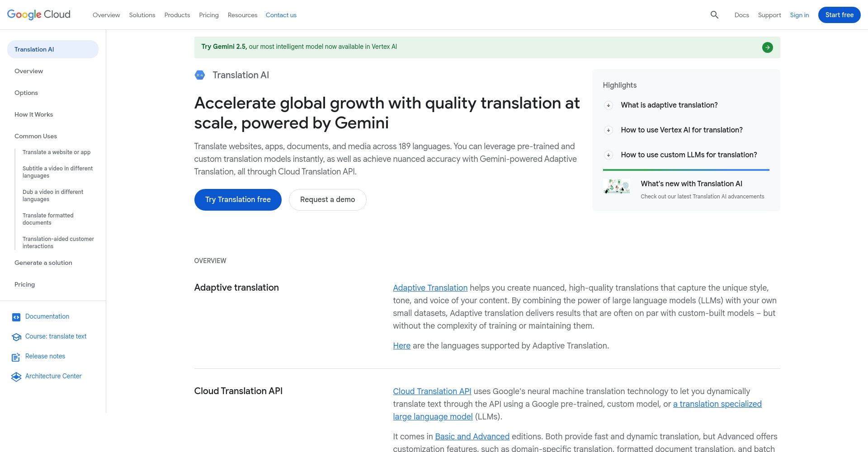The width and height of the screenshot is (868, 452).
Task: Click the Documentation code icon in sidebar
Action: 16,317
